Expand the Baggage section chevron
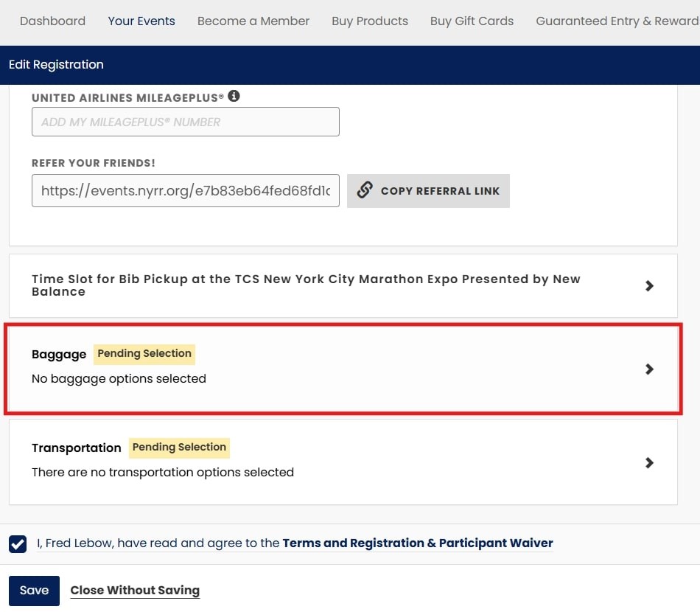Screen dimensions: 700x612 (x=649, y=369)
